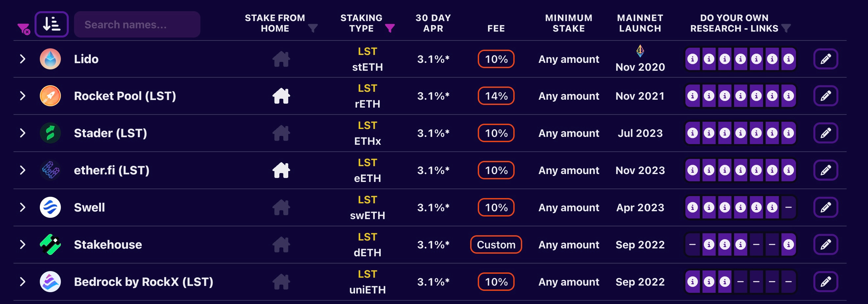Open the first info link for Stader
Image resolution: width=868 pixels, height=304 pixels.
click(692, 133)
